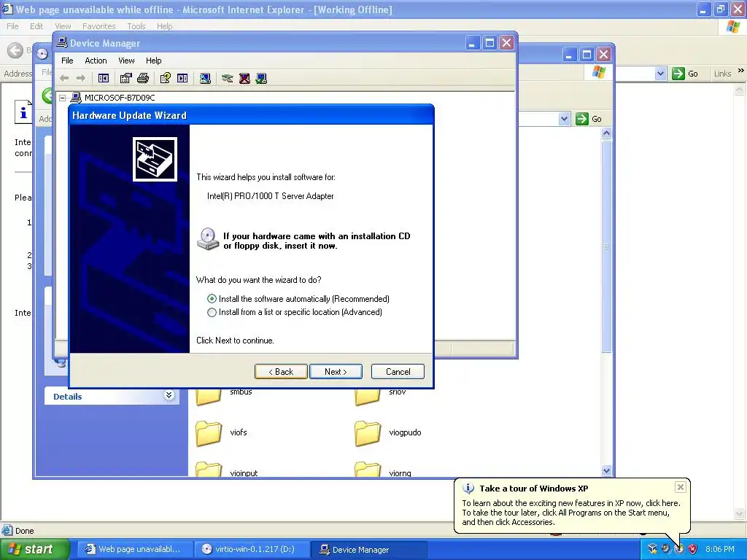Click the Go button in the Explorer window
The height and width of the screenshot is (560, 747).
589,119
